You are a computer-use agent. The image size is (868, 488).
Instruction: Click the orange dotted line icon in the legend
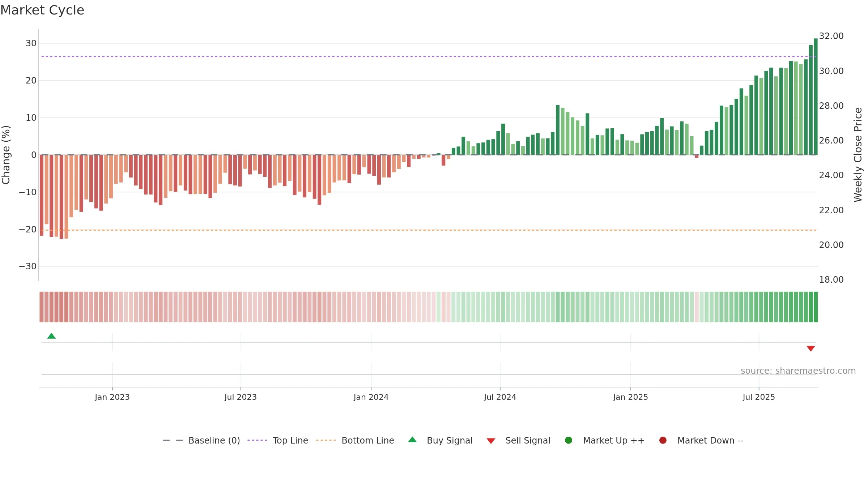tap(326, 440)
